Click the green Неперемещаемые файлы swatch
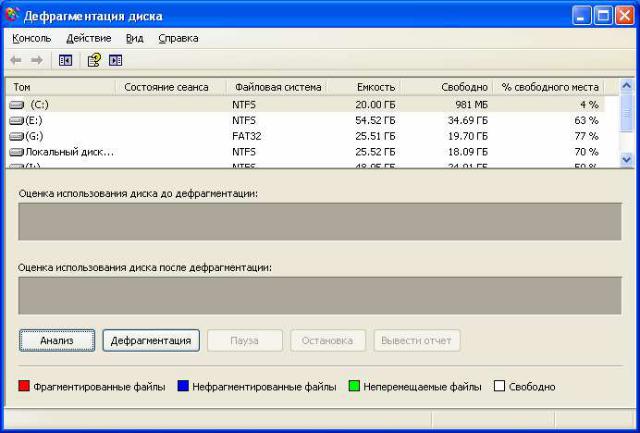Image resolution: width=640 pixels, height=433 pixels. coord(354,386)
